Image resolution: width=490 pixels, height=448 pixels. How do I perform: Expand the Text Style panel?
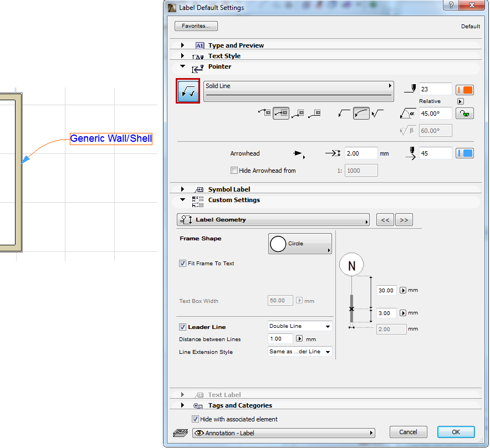tap(182, 56)
